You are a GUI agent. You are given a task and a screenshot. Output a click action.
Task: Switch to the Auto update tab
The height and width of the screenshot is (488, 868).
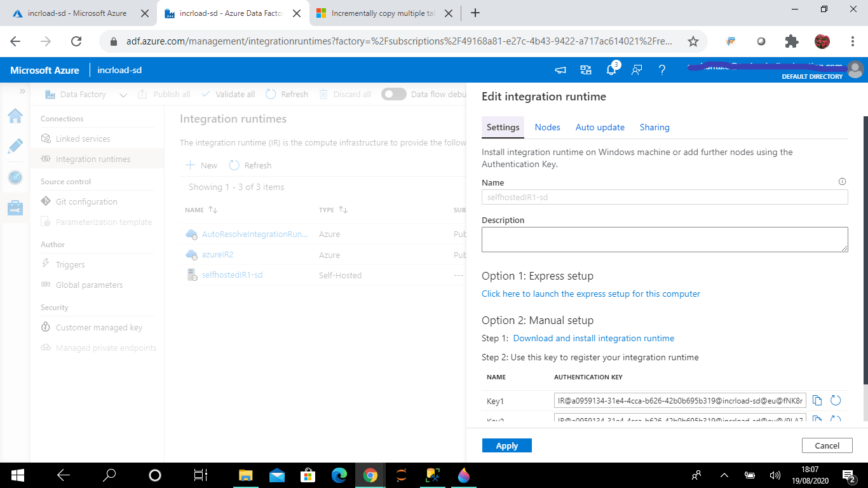tap(600, 127)
